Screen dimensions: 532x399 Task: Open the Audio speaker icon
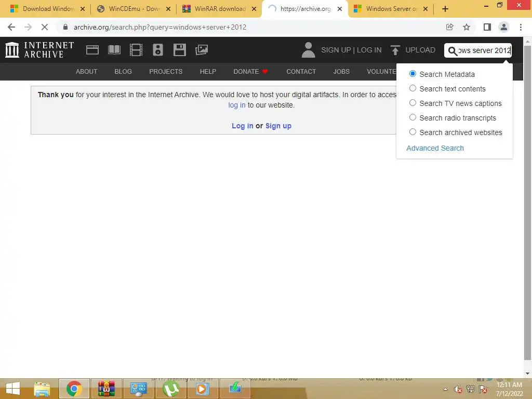coord(158,50)
